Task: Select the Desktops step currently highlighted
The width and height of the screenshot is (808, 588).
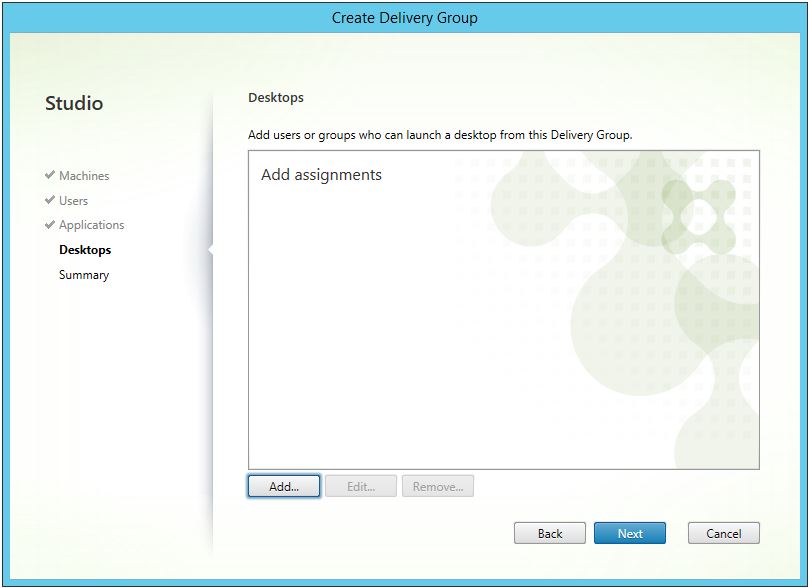Action: click(x=84, y=249)
